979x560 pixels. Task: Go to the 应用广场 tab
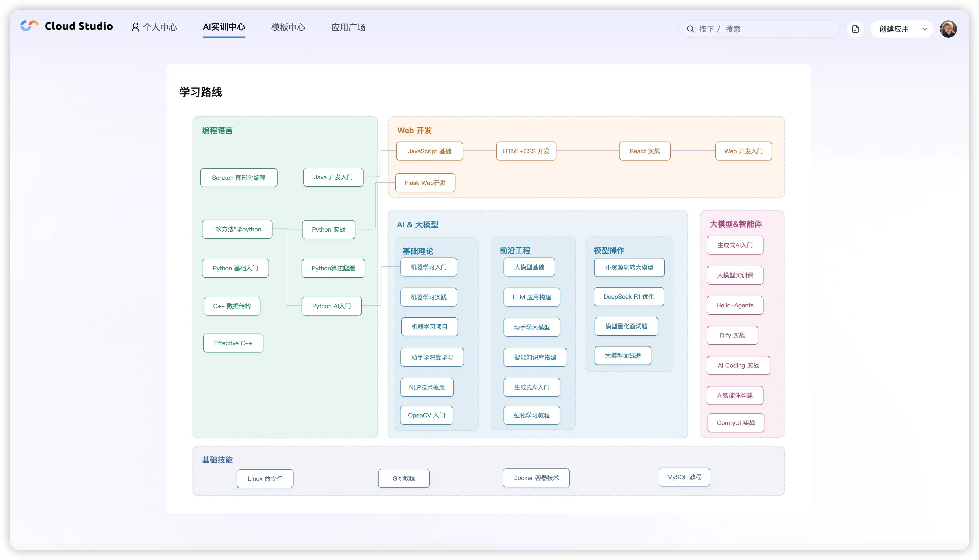coord(348,27)
